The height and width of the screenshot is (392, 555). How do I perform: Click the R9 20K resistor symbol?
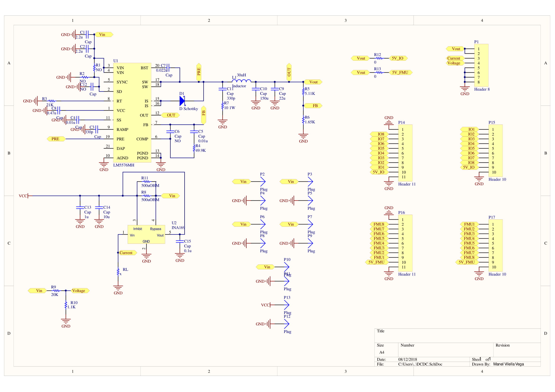(56, 291)
